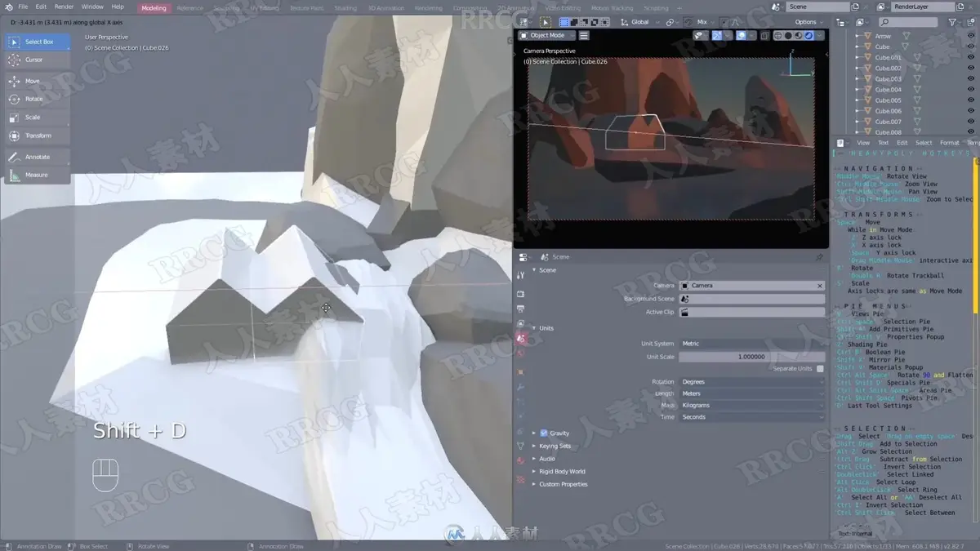
Task: Hide Cube.004 in Outliner
Action: click(971, 89)
